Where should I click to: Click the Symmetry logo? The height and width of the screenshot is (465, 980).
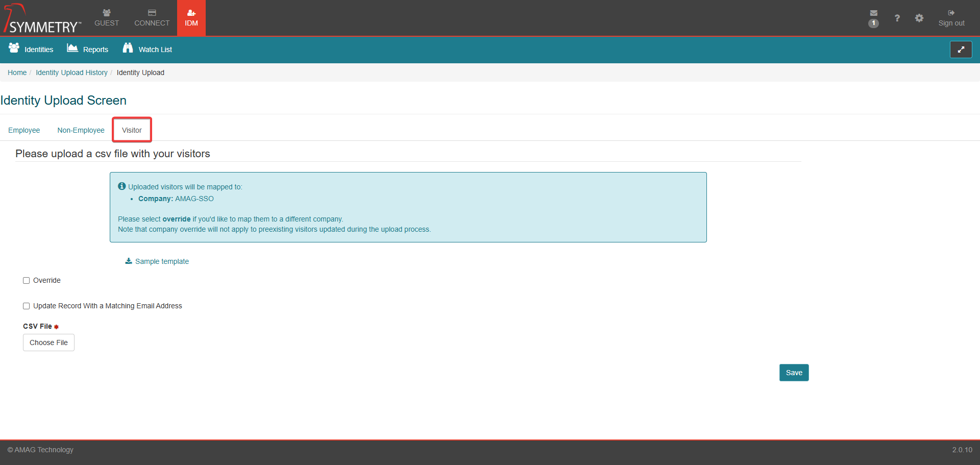pos(42,19)
